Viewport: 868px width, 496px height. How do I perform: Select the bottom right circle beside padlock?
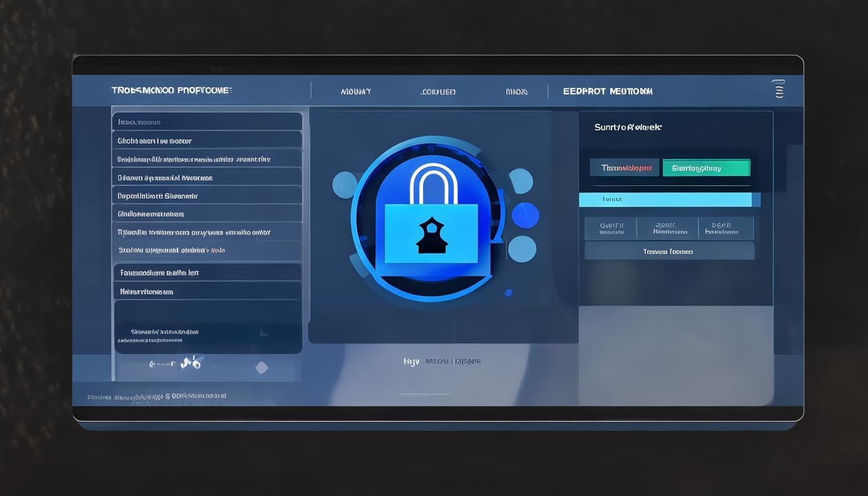tap(522, 249)
